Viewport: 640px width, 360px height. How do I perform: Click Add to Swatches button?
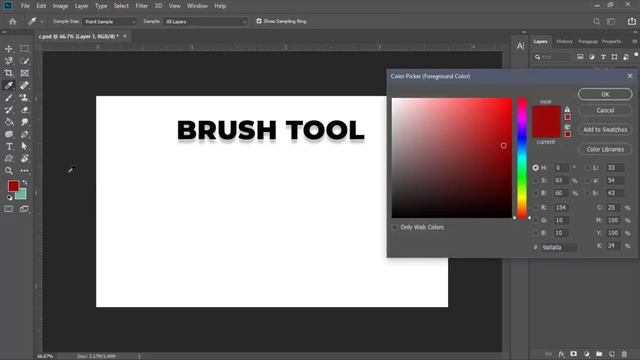605,130
